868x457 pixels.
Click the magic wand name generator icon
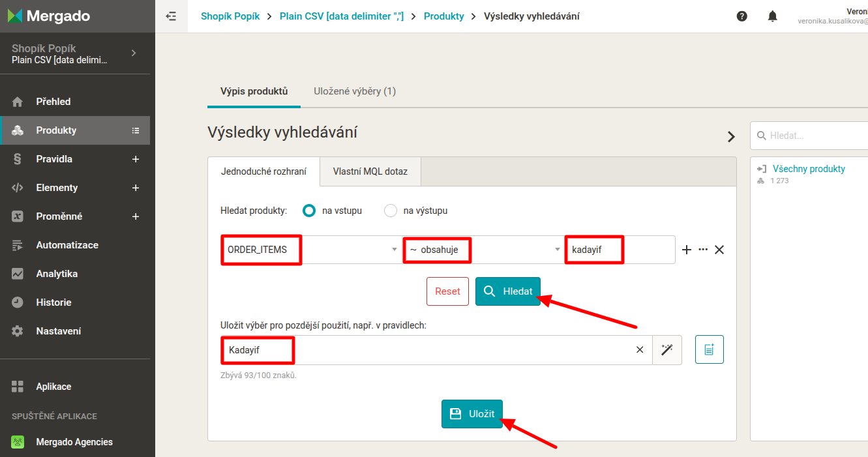667,350
